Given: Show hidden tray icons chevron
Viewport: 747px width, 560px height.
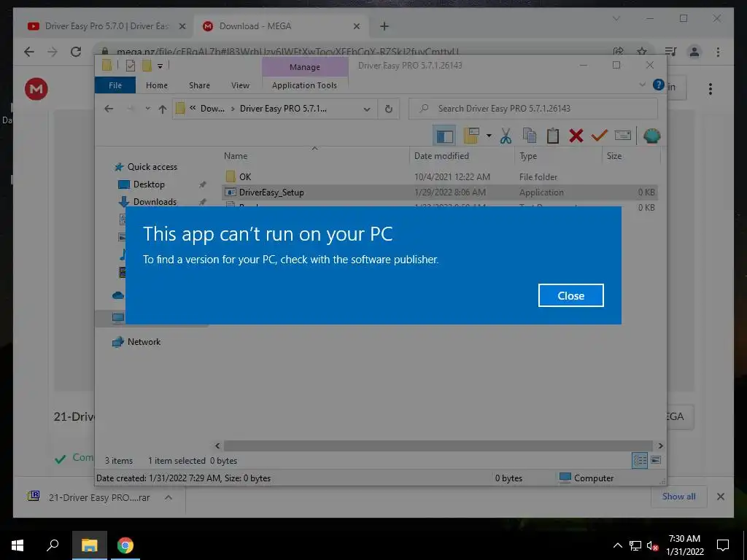Looking at the screenshot, I should click(x=617, y=545).
